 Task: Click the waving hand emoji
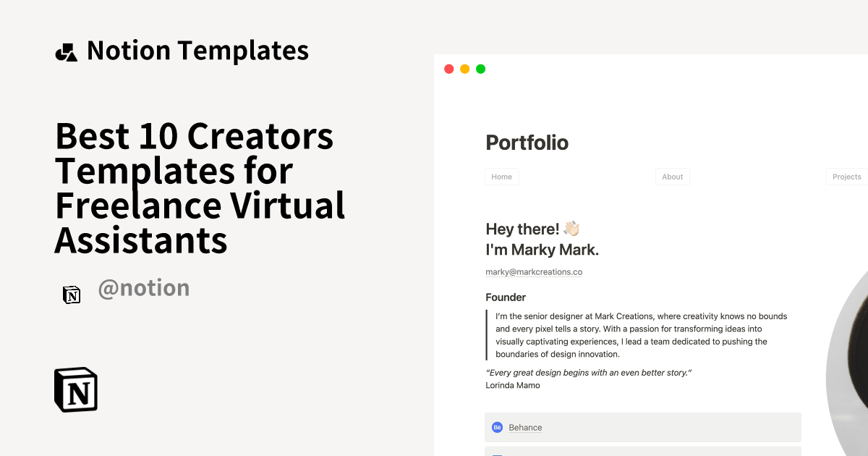tap(571, 228)
